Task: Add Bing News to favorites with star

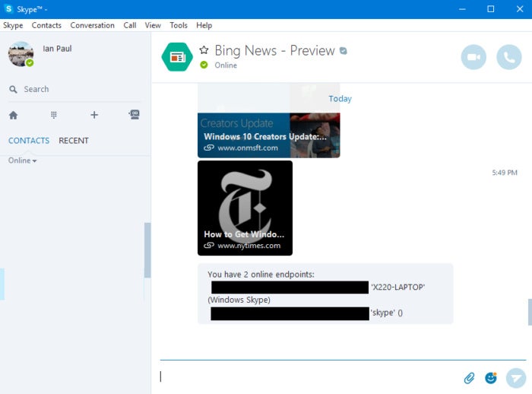Action: (x=204, y=50)
